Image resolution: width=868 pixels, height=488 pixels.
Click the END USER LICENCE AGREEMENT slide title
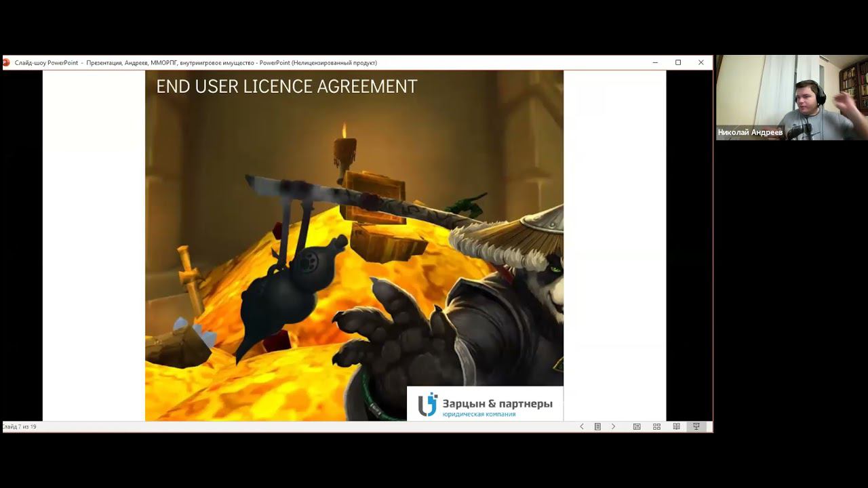point(286,87)
